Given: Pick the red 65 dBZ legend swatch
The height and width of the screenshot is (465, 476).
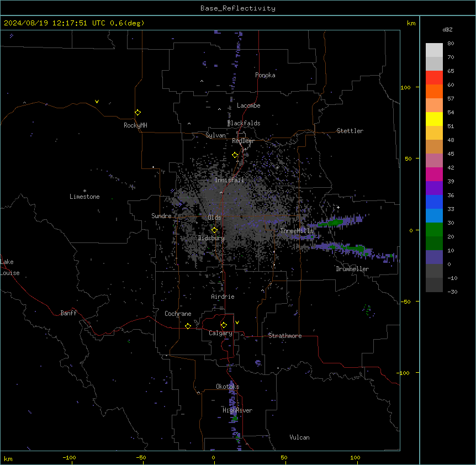Looking at the screenshot, I should (434, 78).
